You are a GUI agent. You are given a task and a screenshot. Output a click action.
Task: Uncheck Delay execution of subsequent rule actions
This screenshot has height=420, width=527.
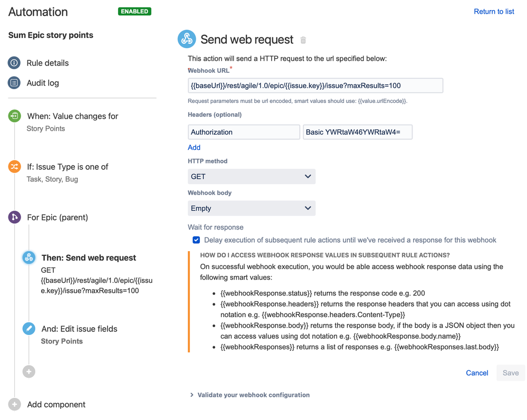(196, 240)
